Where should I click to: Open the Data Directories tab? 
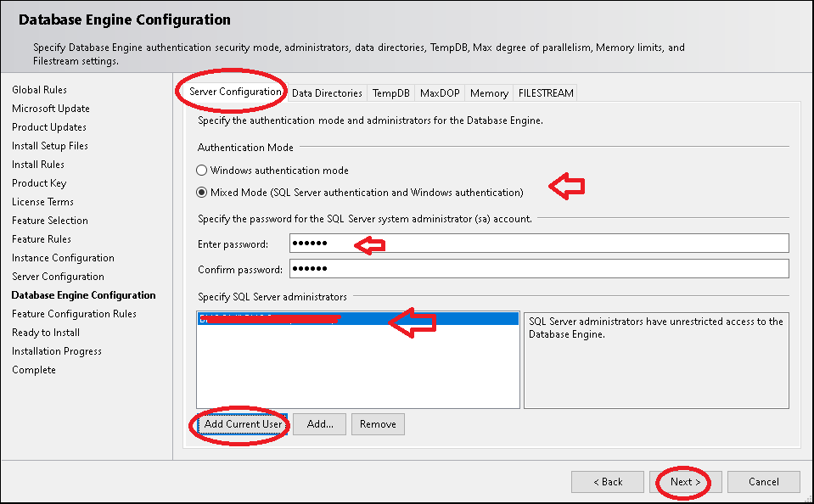(x=327, y=93)
